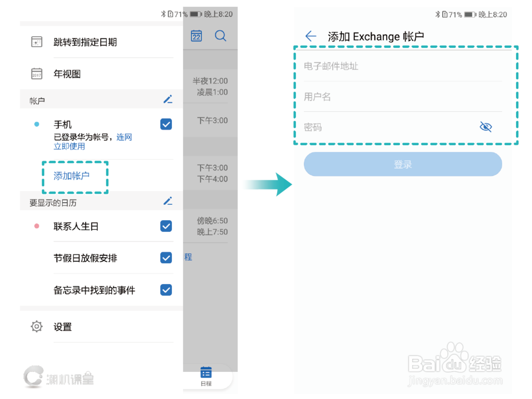Click the jump-to-date icon beside 跳转到指定日期
This screenshot has height=399, width=532.
pos(36,41)
